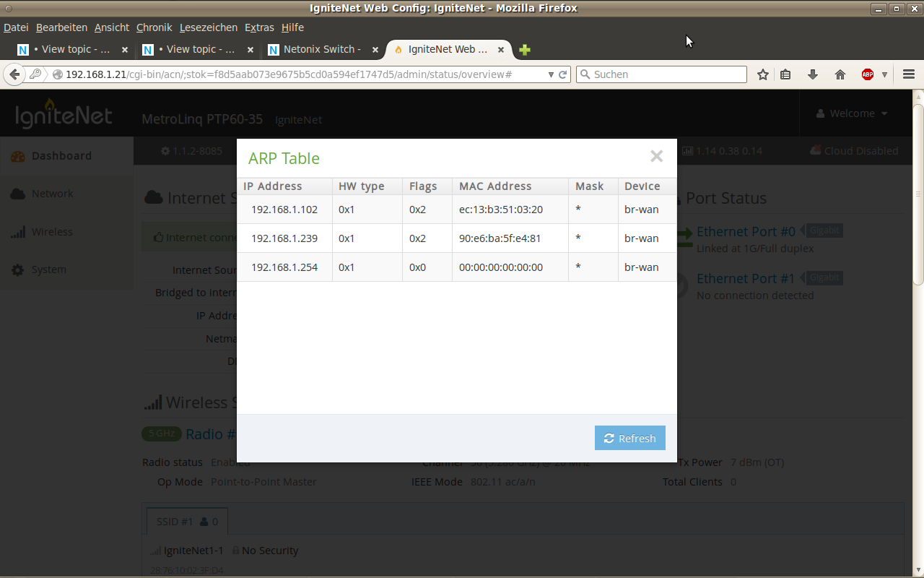Open the downloads arrow icon

pyautogui.click(x=813, y=74)
